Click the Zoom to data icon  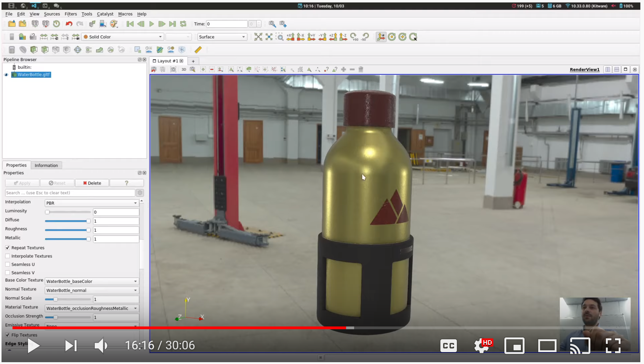coord(269,37)
